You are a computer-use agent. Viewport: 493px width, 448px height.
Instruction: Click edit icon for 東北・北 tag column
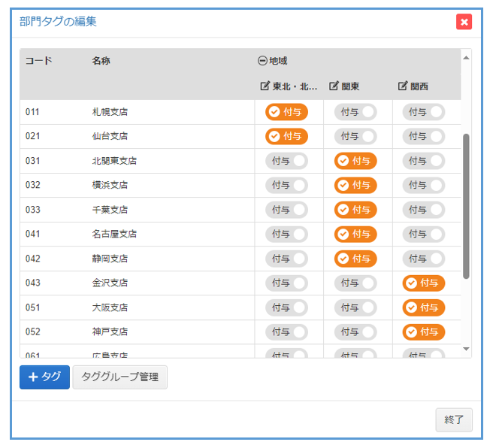(x=265, y=86)
